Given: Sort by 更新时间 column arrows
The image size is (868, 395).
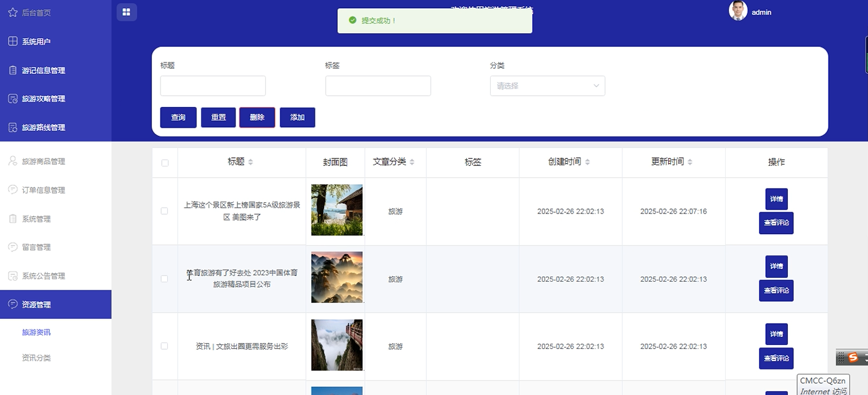Looking at the screenshot, I should coord(690,162).
